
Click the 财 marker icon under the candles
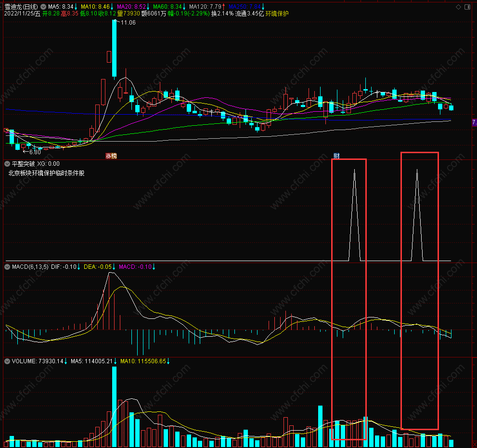(336, 156)
